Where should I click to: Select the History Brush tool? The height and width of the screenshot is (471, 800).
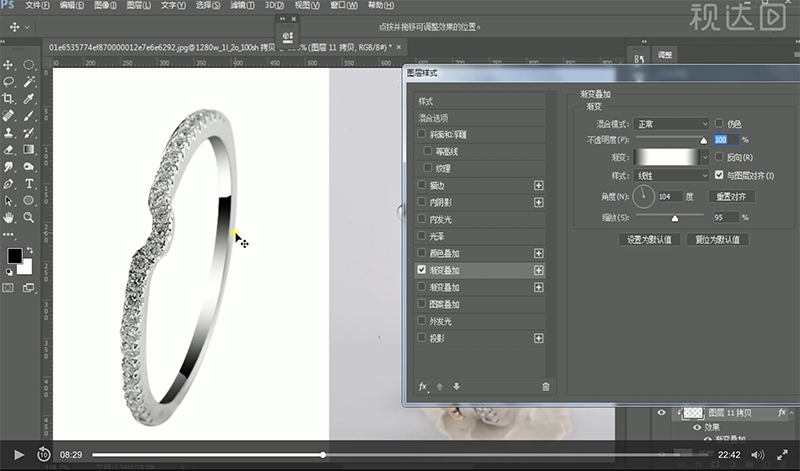click(x=29, y=133)
